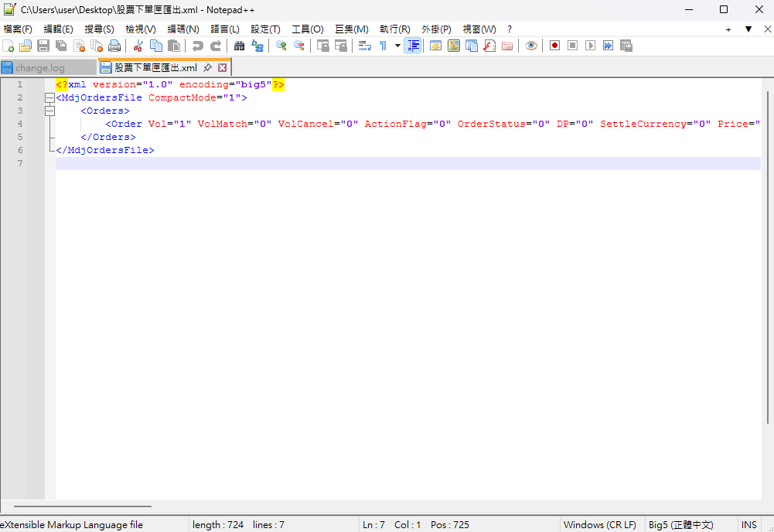Collapse the Orders node fold marker
Viewport: 774px width, 532px height.
click(x=49, y=111)
